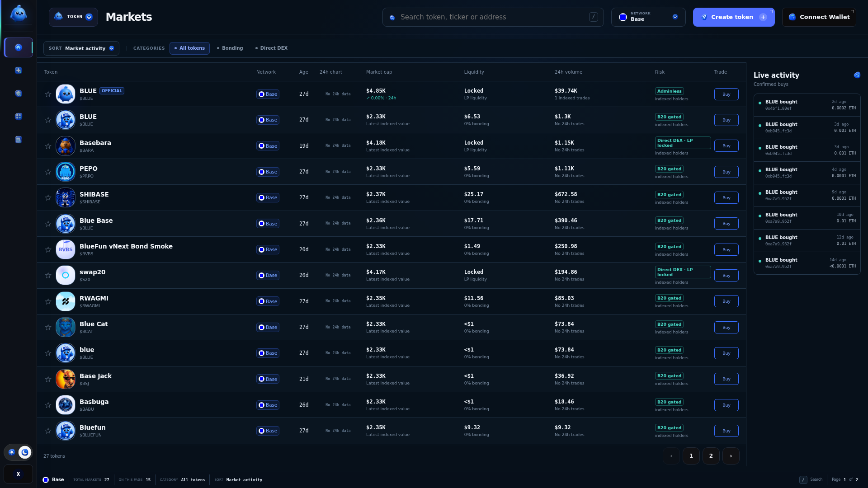Click the Connect Wallet button
The image size is (868, 488).
[x=819, y=17]
